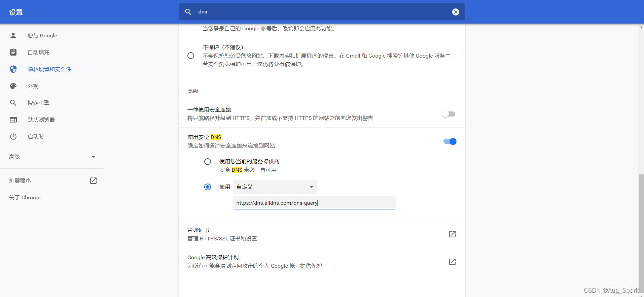644x297 pixels.
Task: Click the shield icon for 隐私设置和安全性
Action: [x=13, y=69]
